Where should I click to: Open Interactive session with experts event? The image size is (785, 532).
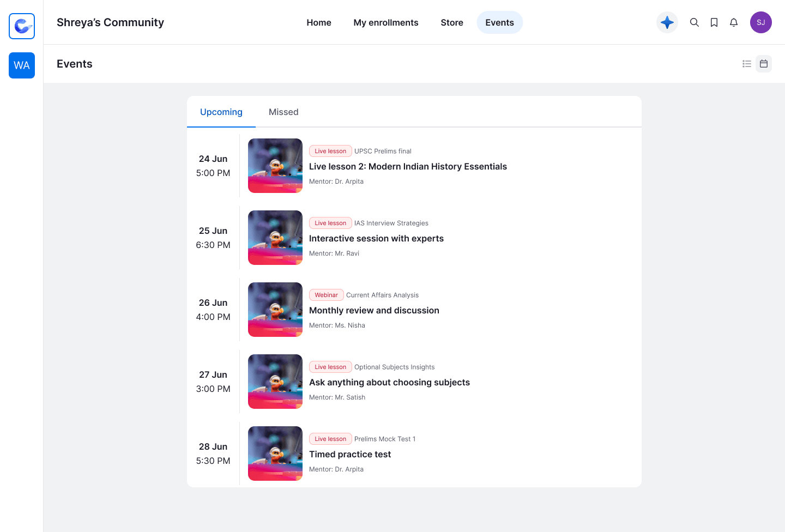tap(376, 238)
